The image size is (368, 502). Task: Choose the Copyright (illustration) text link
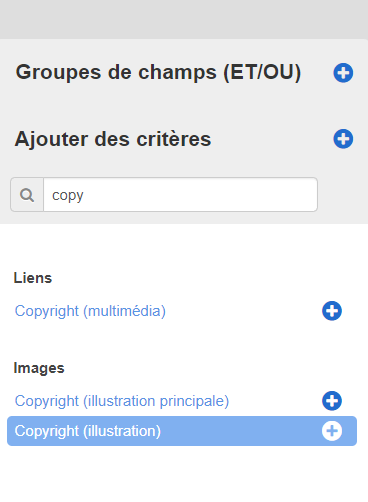88,431
